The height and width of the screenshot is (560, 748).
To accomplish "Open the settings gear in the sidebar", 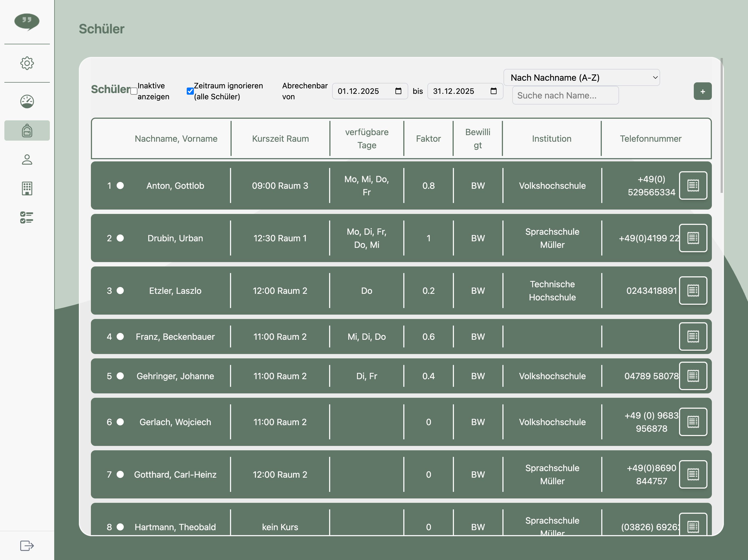I will (27, 63).
